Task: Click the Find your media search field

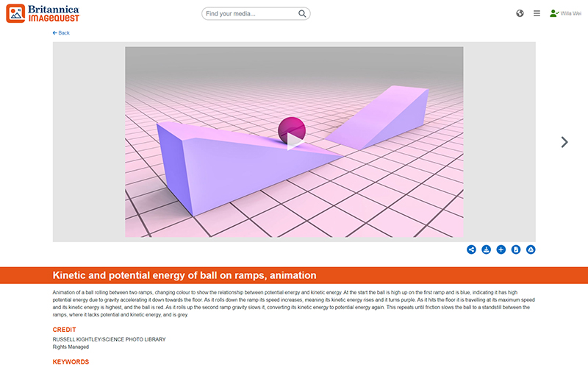Action: click(x=250, y=13)
